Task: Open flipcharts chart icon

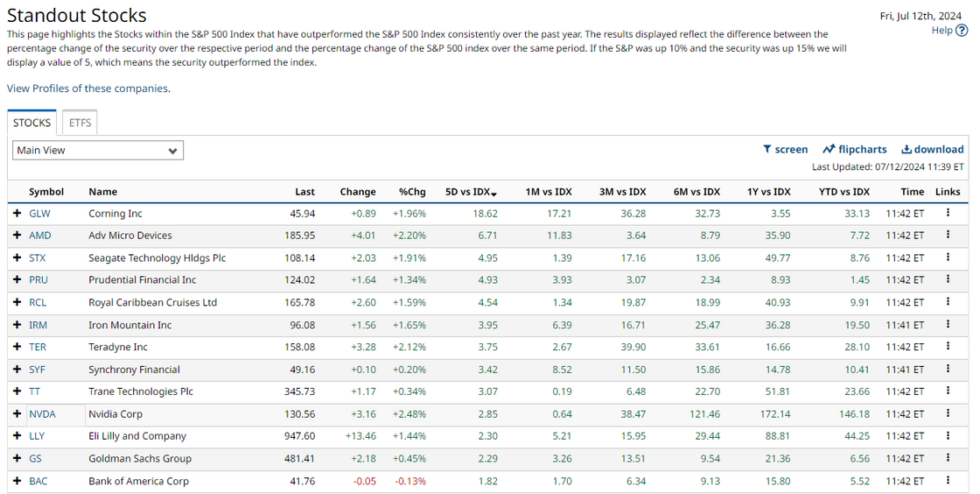Action: [x=829, y=149]
